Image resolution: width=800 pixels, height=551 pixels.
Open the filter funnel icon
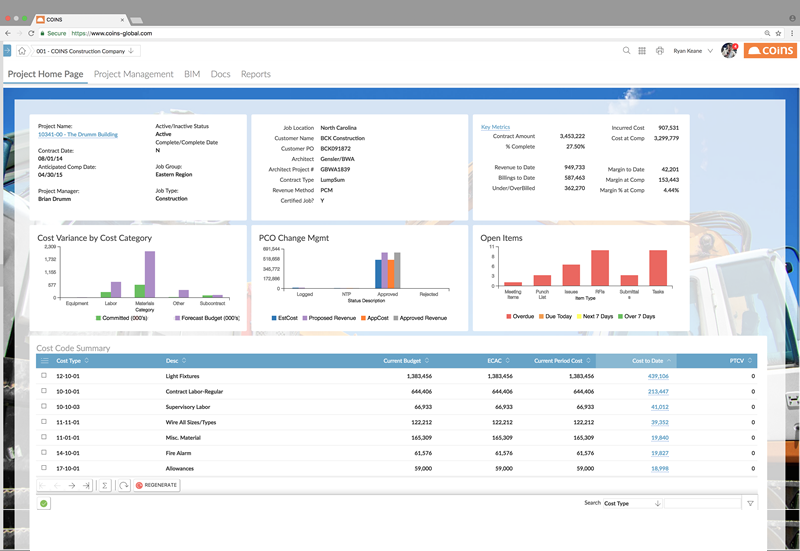point(751,504)
